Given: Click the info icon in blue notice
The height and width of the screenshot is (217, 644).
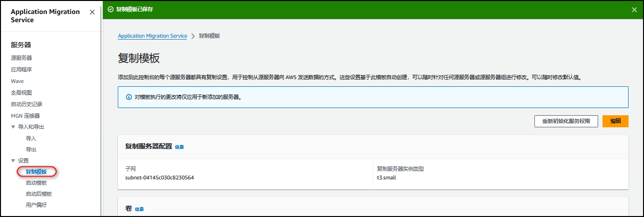Looking at the screenshot, I should (x=129, y=97).
